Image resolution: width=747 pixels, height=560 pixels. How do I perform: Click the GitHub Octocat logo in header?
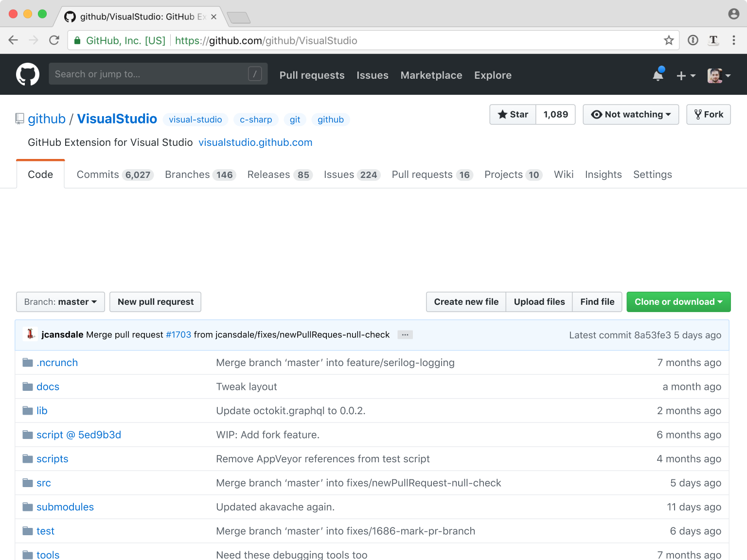pyautogui.click(x=28, y=74)
